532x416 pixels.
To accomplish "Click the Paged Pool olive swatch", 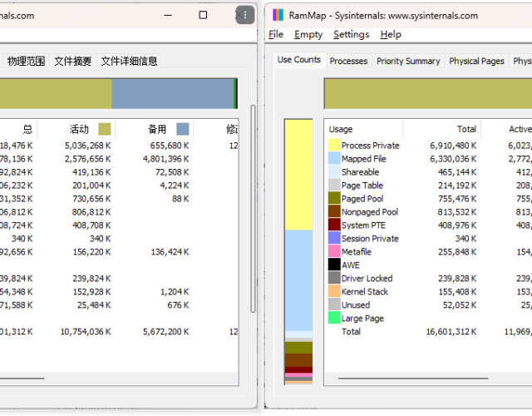I will pyautogui.click(x=334, y=198).
